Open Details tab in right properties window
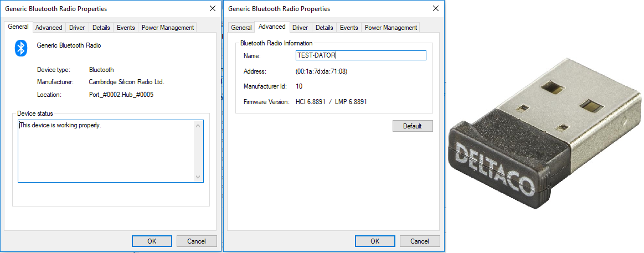The width and height of the screenshot is (644, 253). (324, 28)
